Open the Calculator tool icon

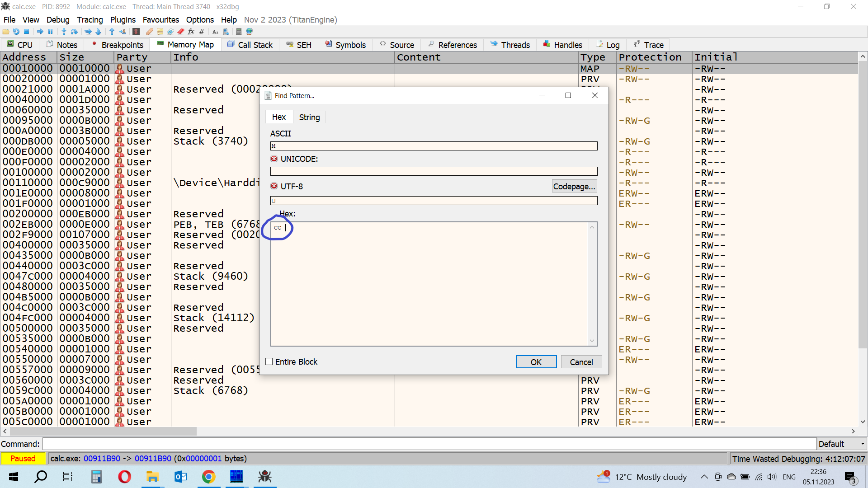[x=239, y=32]
